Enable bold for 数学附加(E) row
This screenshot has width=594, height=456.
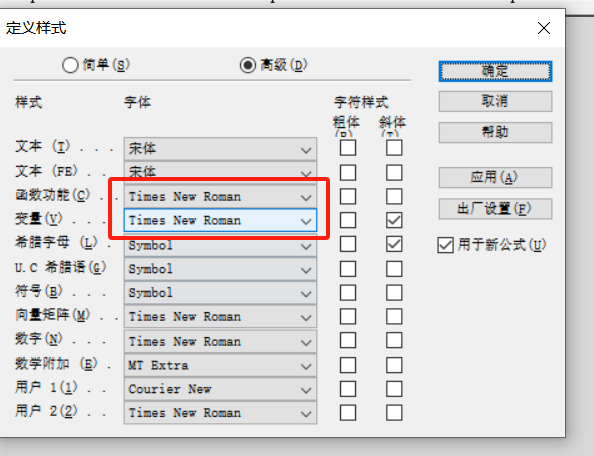[348, 365]
